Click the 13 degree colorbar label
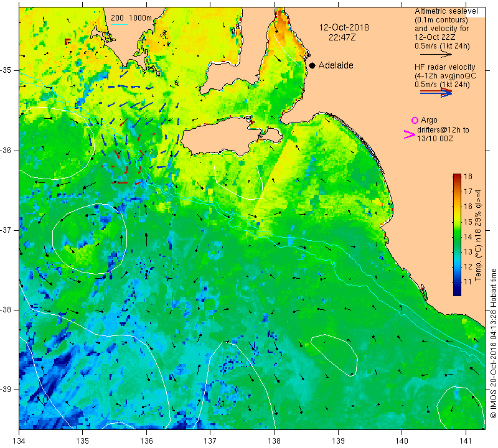Screen dimensions: 498x448 [x=468, y=252]
